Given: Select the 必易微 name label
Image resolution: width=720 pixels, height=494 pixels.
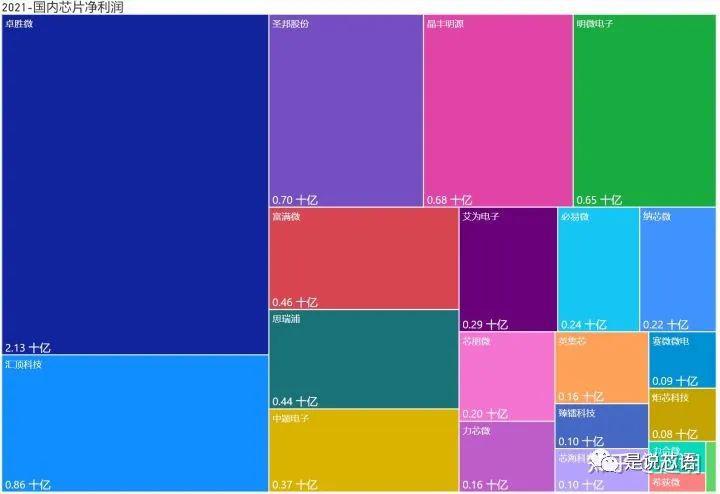Looking at the screenshot, I should (x=574, y=216).
